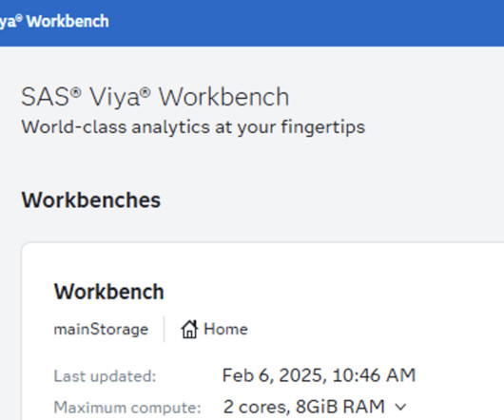
Task: Select the Home storage location label
Action: (x=225, y=329)
